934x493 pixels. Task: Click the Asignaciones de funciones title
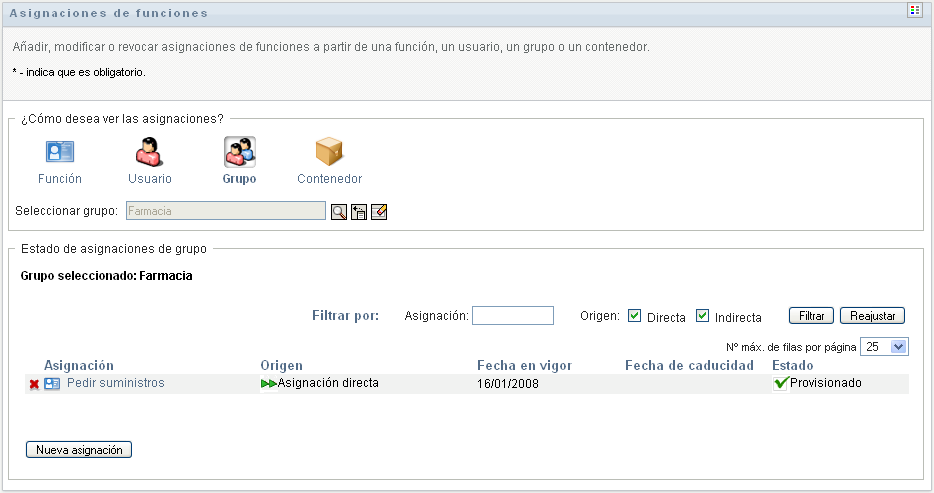click(x=108, y=13)
